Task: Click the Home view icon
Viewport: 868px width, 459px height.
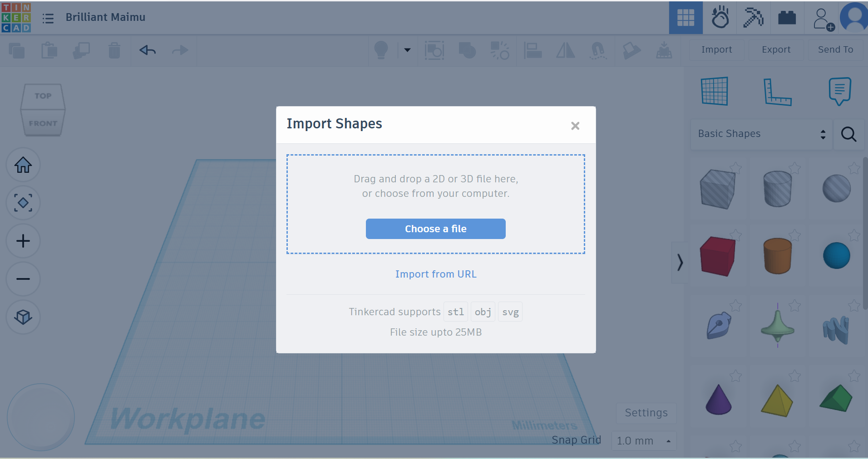Action: [x=23, y=165]
